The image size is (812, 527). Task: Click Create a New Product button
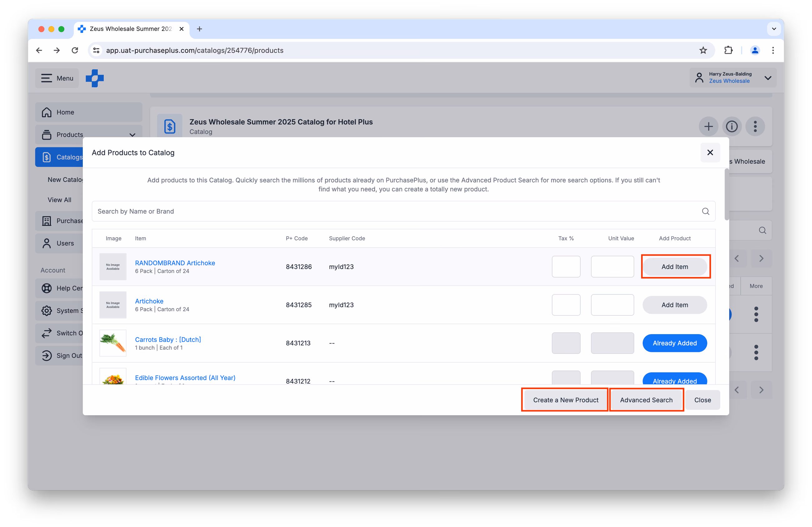pos(566,400)
